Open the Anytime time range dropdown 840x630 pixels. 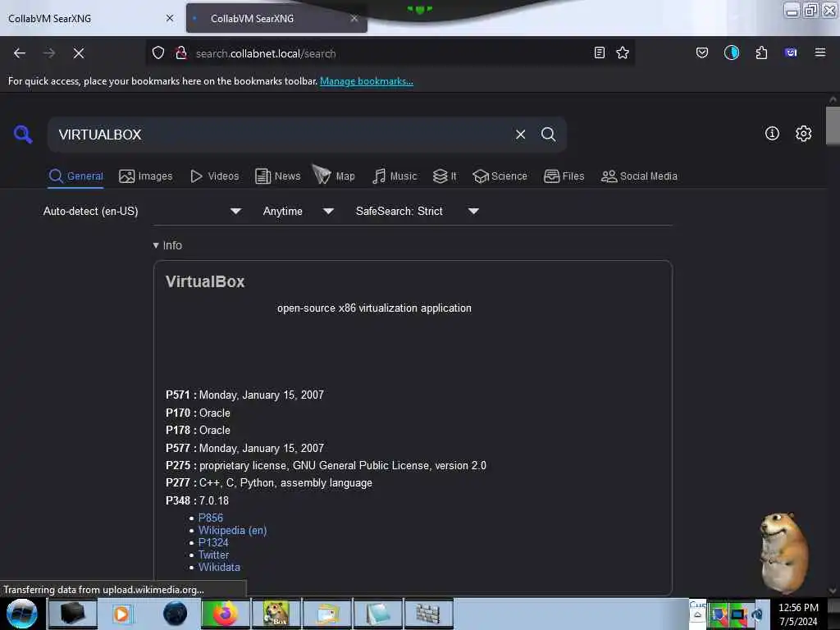(299, 211)
